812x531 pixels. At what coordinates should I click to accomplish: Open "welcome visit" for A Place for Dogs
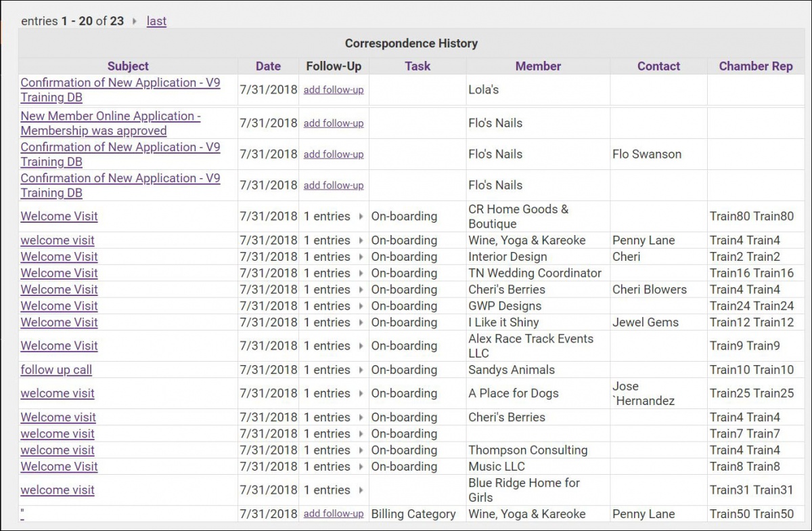click(x=58, y=394)
